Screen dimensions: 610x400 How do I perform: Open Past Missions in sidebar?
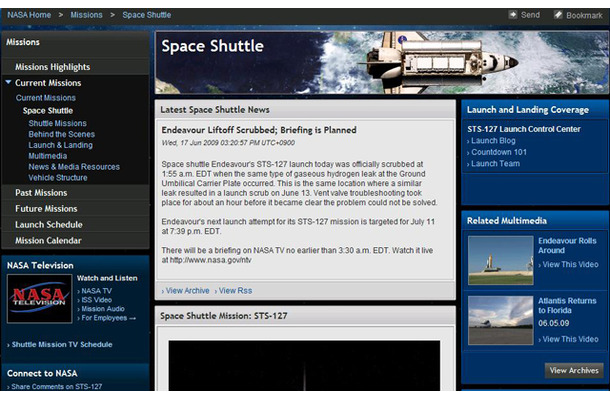click(41, 193)
